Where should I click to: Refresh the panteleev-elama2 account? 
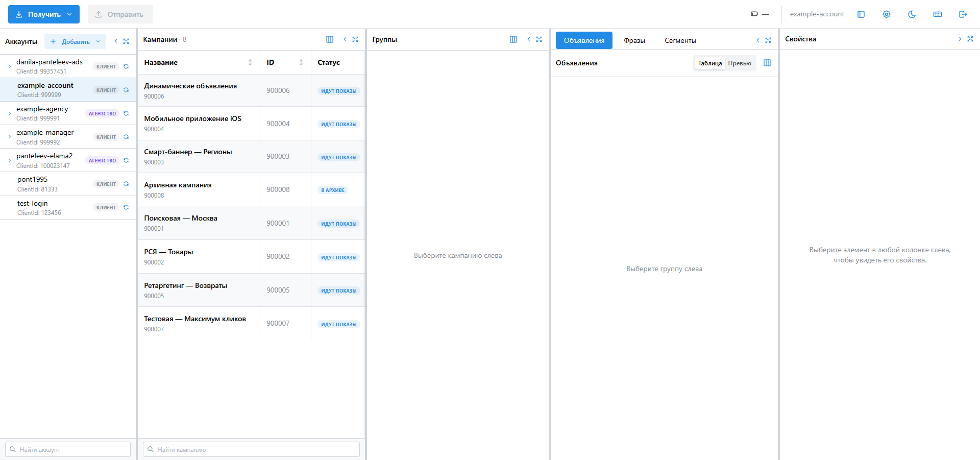point(126,160)
